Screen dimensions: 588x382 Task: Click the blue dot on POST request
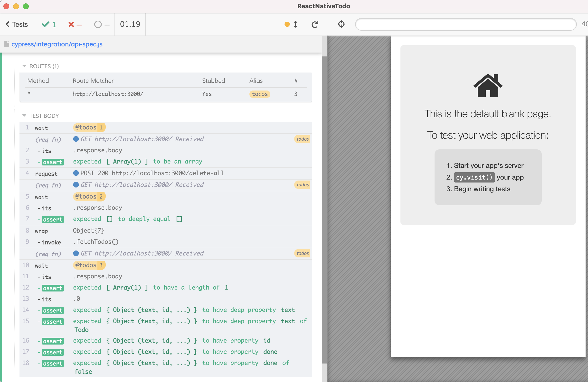click(76, 173)
